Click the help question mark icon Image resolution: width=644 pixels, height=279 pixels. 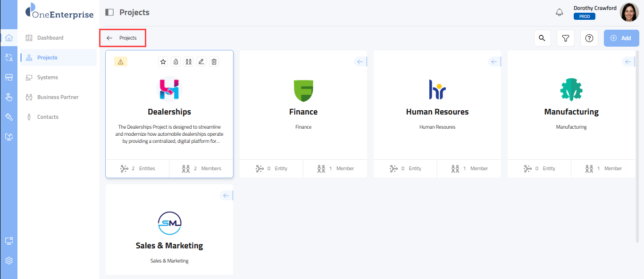(589, 38)
